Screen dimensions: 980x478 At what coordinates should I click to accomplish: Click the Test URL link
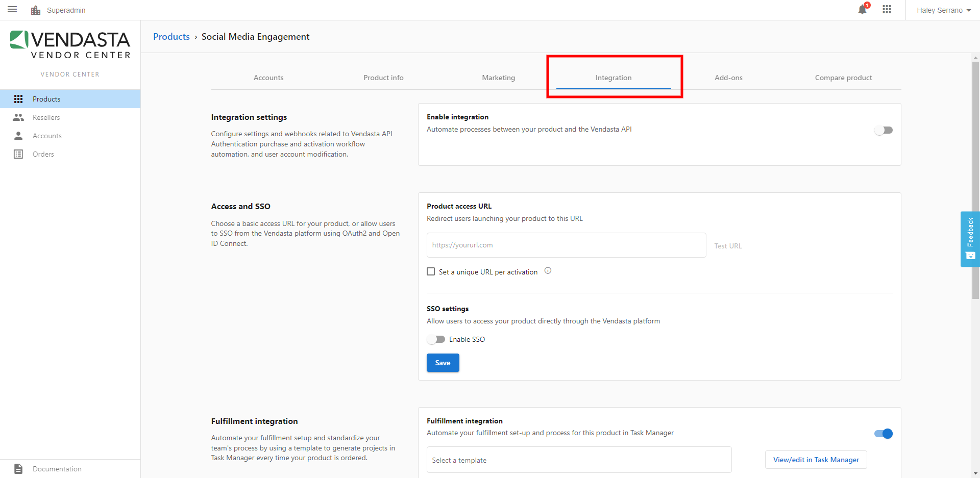coord(728,246)
